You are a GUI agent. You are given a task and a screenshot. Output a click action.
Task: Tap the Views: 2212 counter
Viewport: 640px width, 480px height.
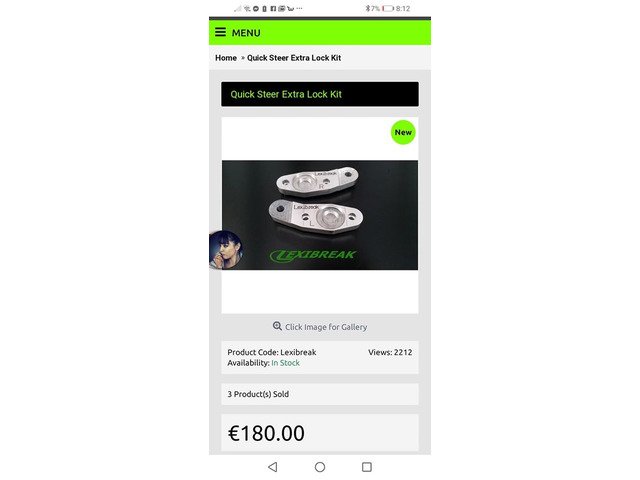coord(390,352)
